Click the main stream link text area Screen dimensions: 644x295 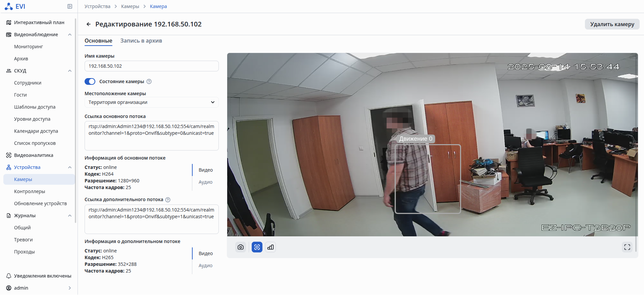tap(152, 136)
